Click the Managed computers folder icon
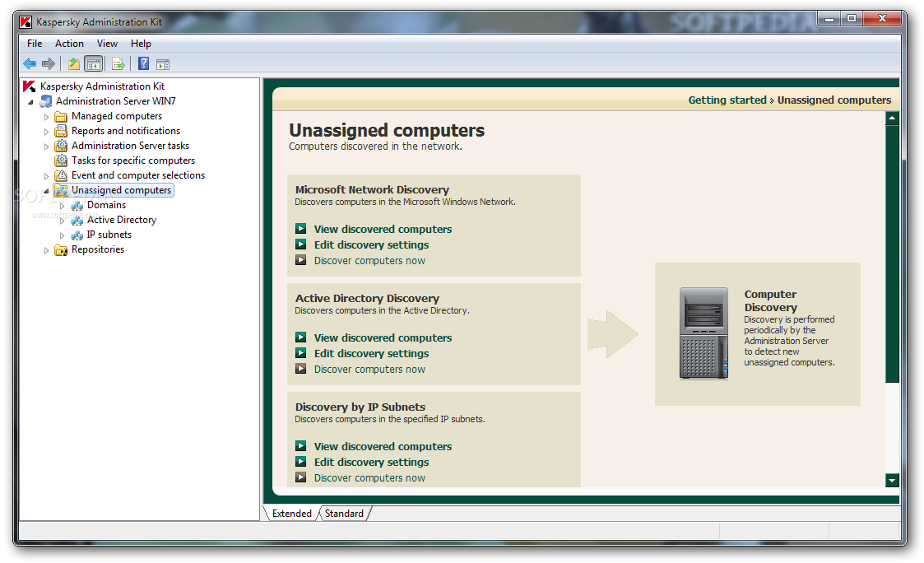Viewport: 924px width, 563px height. [61, 116]
